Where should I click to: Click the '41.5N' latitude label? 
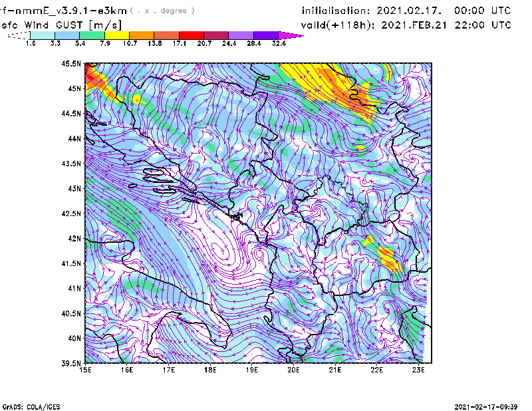click(71, 263)
